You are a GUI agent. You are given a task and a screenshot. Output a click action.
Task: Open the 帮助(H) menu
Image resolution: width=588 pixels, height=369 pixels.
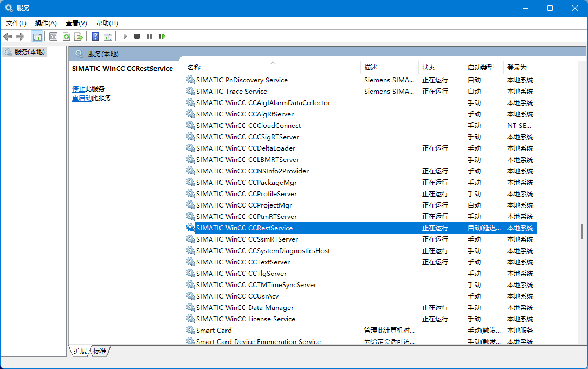click(107, 23)
